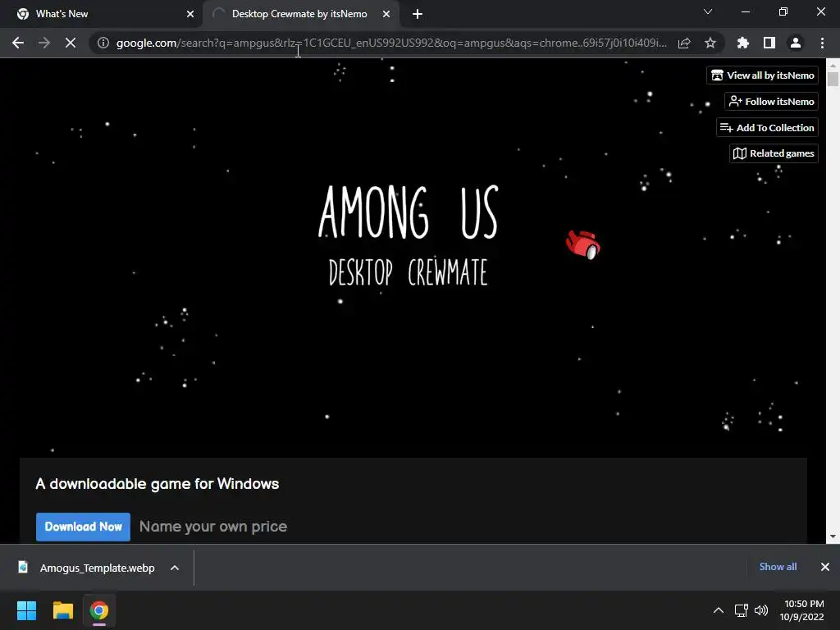Open Related games link
This screenshot has height=630, width=840.
[x=774, y=153]
